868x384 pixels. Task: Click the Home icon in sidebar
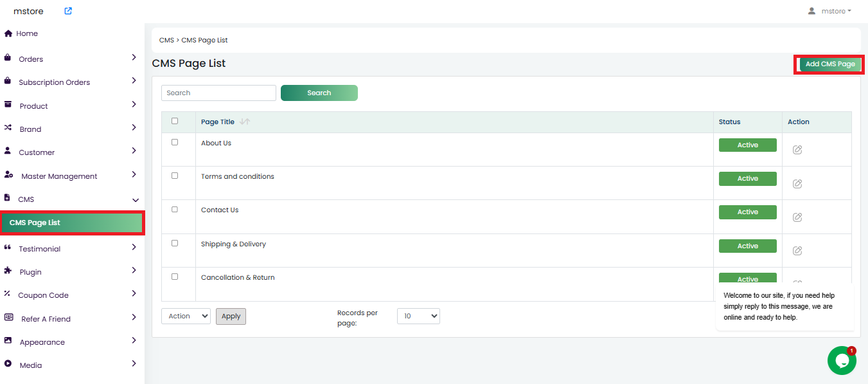click(x=8, y=33)
